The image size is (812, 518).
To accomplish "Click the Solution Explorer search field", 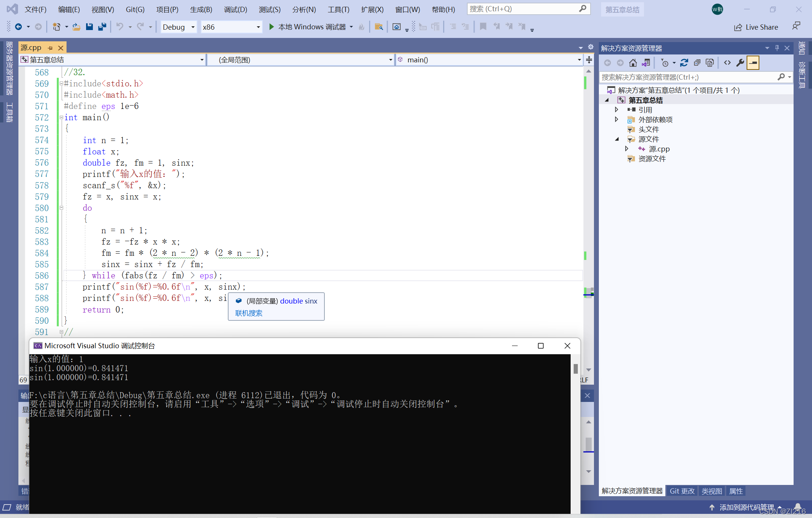I will tap(695, 77).
